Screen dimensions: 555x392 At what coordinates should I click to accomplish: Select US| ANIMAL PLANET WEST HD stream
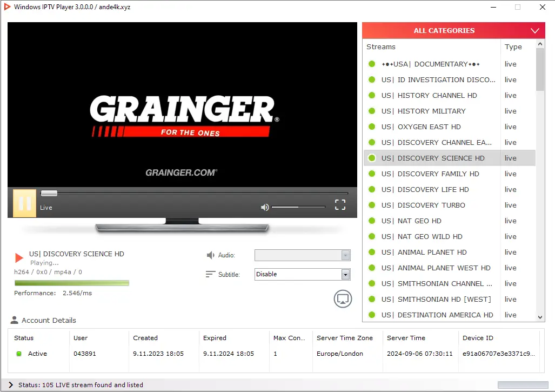[449, 268]
